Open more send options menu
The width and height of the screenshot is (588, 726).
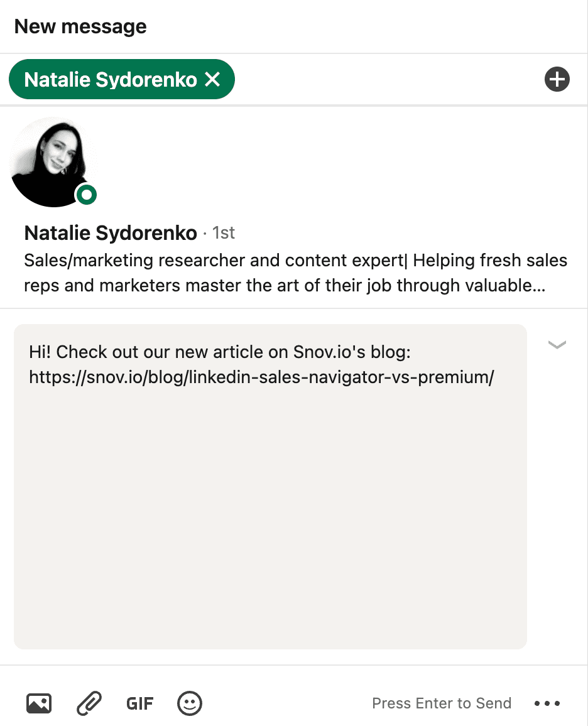click(x=547, y=703)
